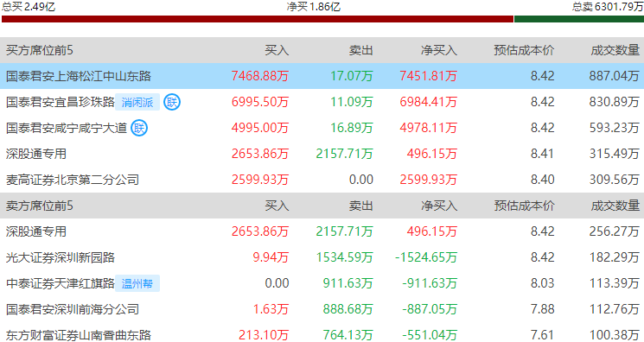This screenshot has height=342, width=644.
Task: Click the red total-buy progress bar
Action: (x=258, y=19)
